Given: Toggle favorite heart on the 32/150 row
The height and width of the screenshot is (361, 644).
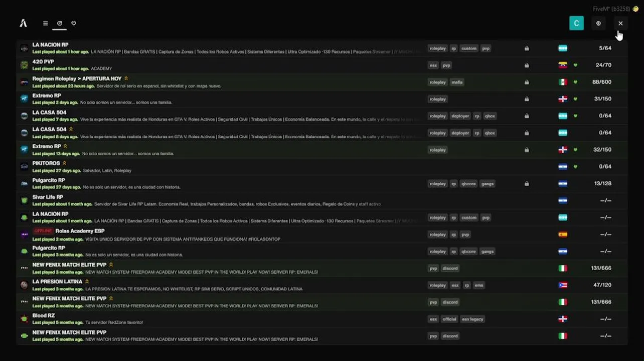Looking at the screenshot, I should 575,149.
